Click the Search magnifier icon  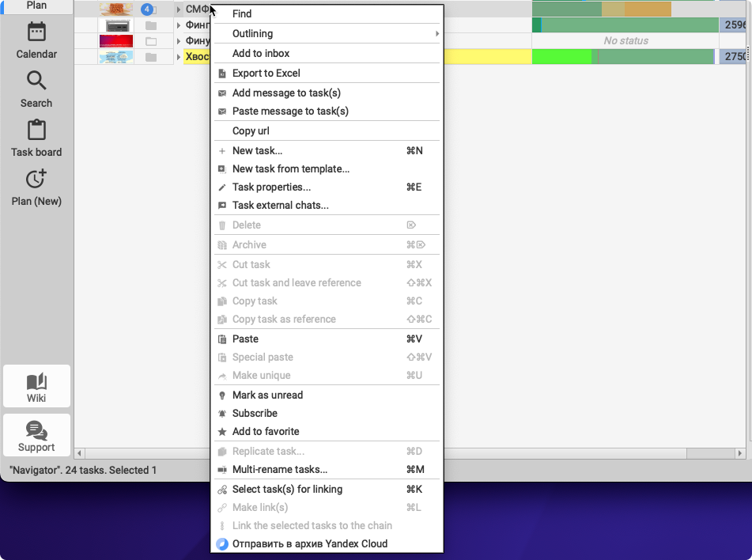pyautogui.click(x=36, y=81)
